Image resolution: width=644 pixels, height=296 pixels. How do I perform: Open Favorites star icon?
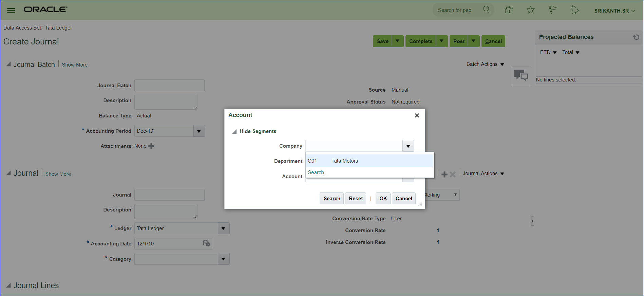point(530,10)
